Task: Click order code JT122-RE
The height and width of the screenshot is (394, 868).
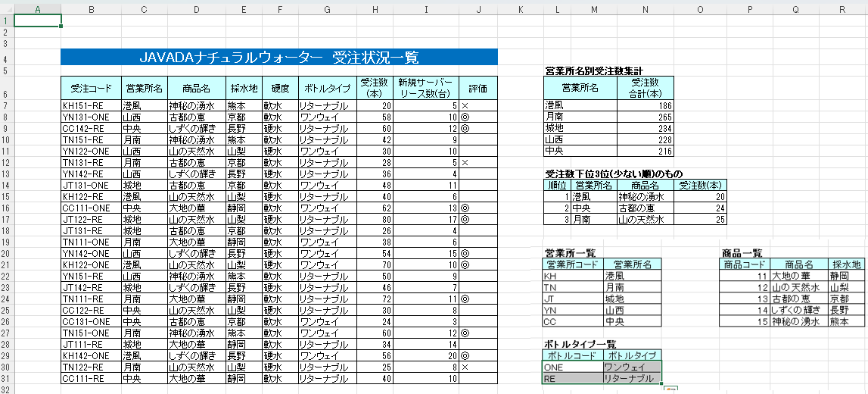Action: point(92,220)
